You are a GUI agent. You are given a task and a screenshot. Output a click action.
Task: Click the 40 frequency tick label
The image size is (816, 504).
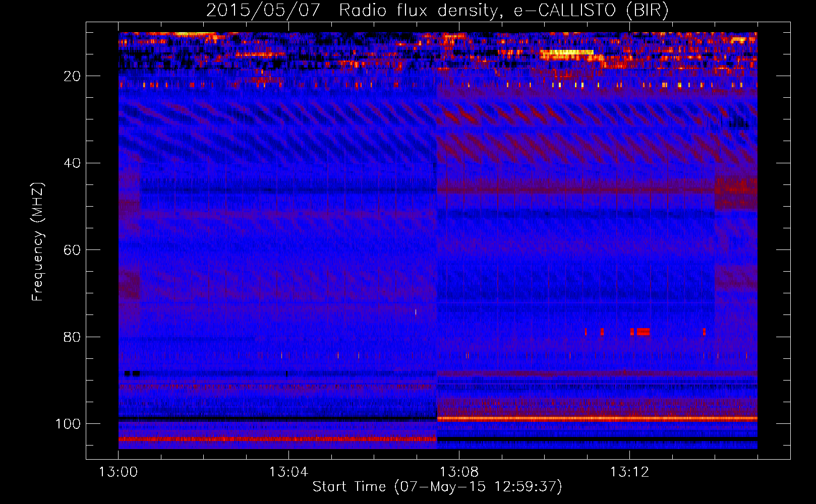72,163
